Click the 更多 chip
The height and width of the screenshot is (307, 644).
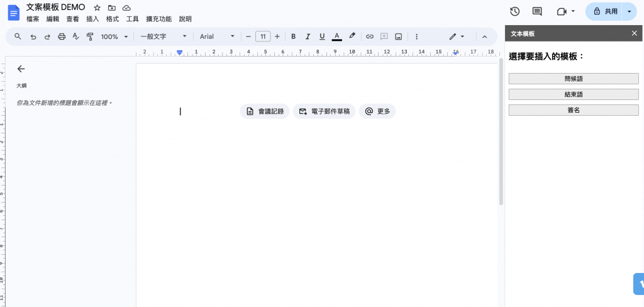click(377, 111)
